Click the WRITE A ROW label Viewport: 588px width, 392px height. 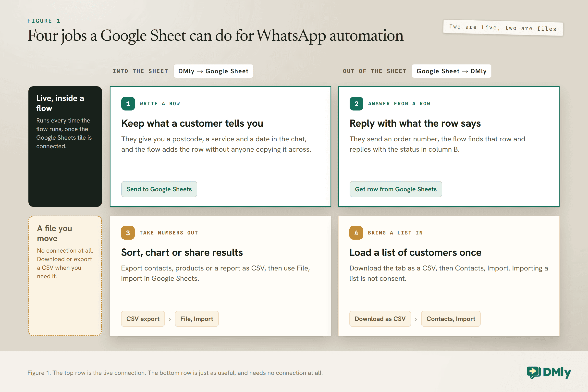[x=160, y=104]
